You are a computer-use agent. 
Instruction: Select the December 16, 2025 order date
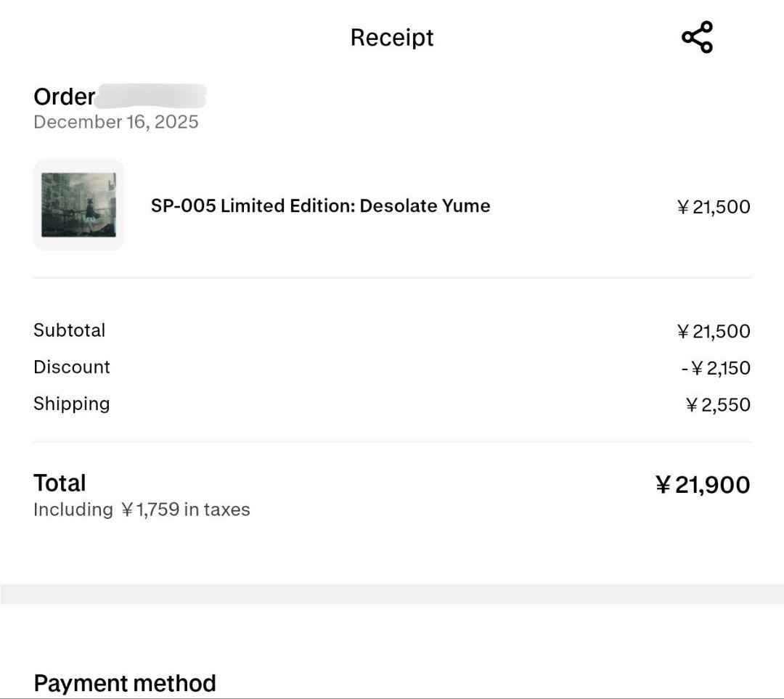[x=116, y=122]
